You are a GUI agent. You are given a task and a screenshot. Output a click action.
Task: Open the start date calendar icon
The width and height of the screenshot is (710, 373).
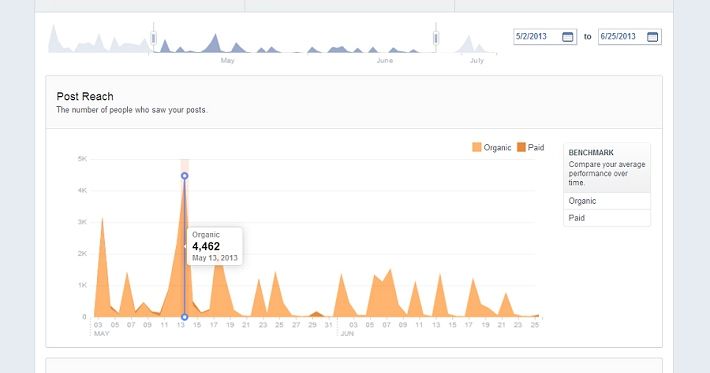pyautogui.click(x=567, y=37)
